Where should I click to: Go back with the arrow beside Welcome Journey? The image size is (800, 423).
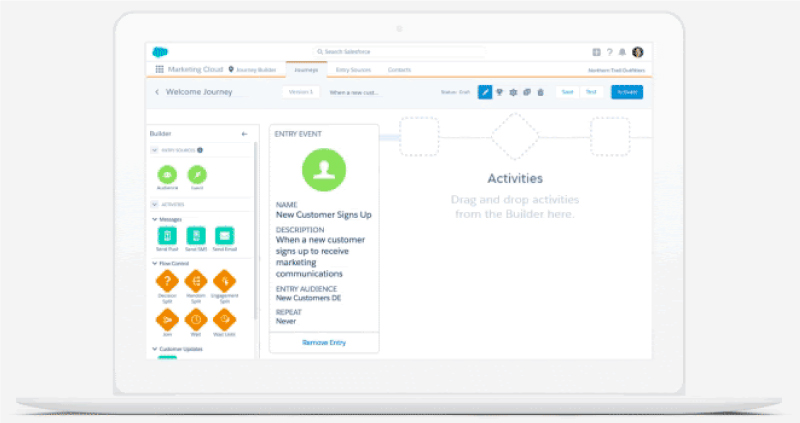click(157, 92)
